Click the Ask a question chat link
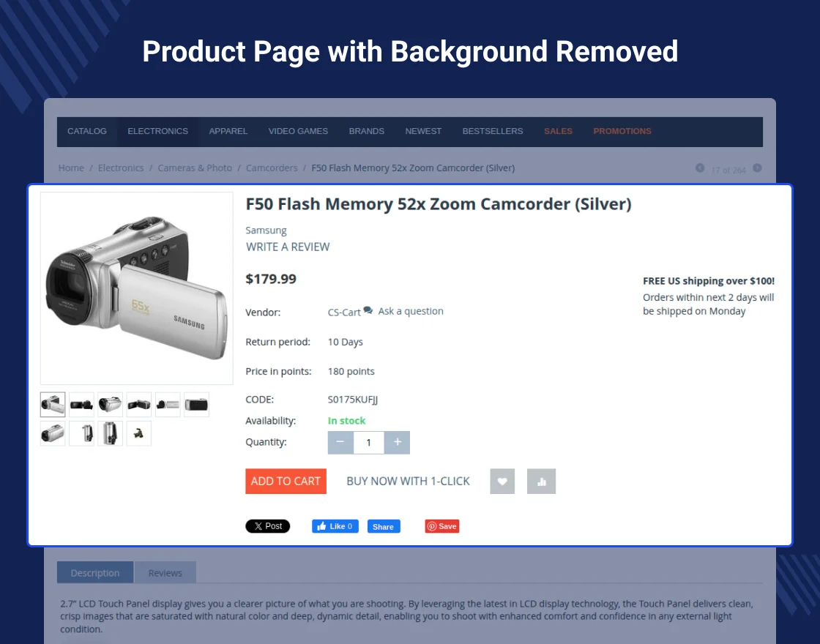Image resolution: width=820 pixels, height=644 pixels. [x=403, y=311]
